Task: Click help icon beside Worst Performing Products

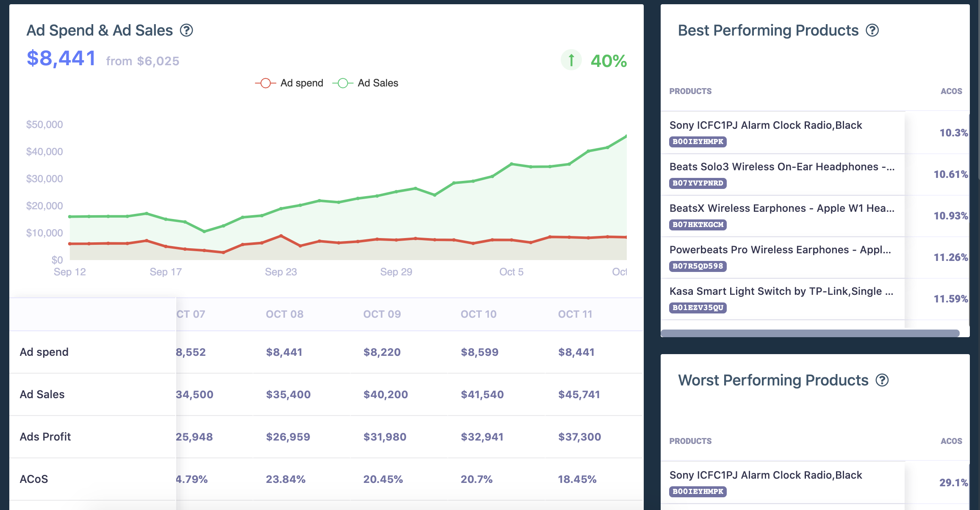Action: point(882,380)
